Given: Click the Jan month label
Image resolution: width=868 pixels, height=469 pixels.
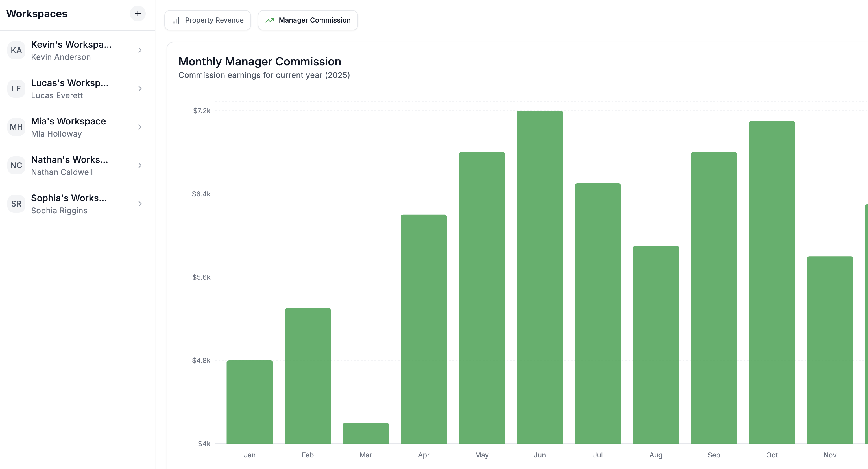Looking at the screenshot, I should click(x=250, y=455).
